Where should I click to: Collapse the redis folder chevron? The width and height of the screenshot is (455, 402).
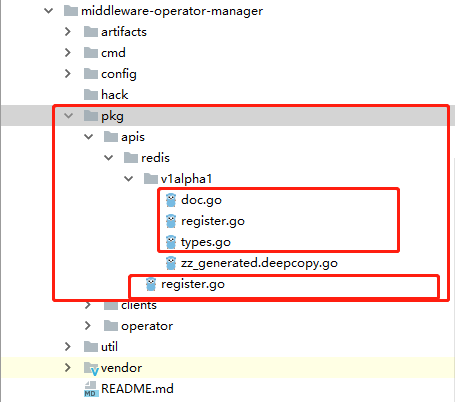[x=109, y=158]
